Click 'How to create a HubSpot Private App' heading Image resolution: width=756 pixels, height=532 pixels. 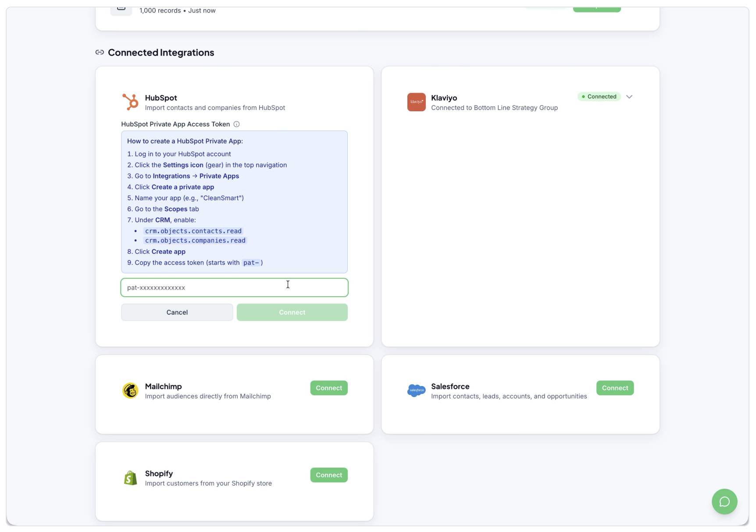185,141
